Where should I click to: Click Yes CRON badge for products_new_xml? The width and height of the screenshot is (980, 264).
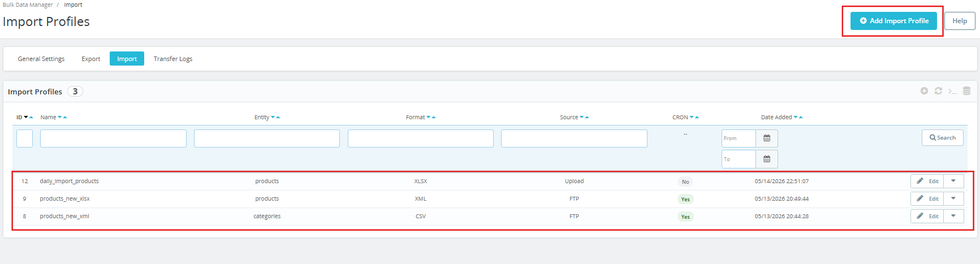click(x=685, y=217)
